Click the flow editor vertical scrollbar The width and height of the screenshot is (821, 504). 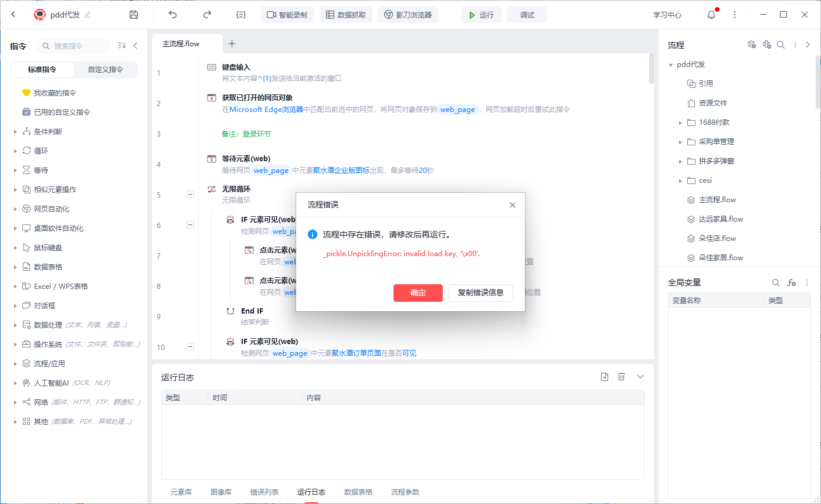(652, 69)
